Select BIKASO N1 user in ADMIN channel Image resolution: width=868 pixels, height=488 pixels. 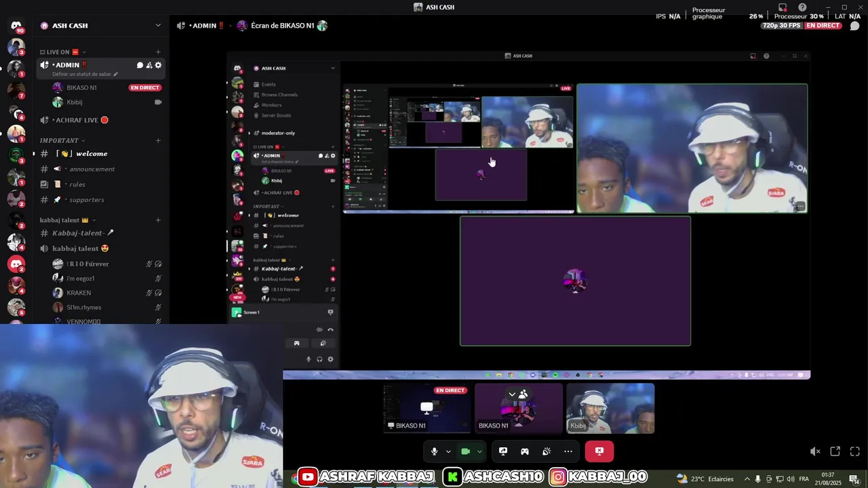coord(107,87)
